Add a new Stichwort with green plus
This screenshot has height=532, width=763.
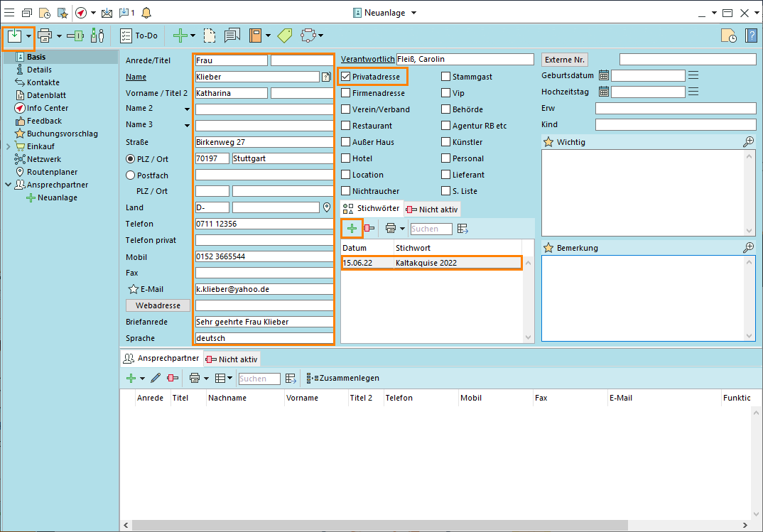click(x=352, y=228)
